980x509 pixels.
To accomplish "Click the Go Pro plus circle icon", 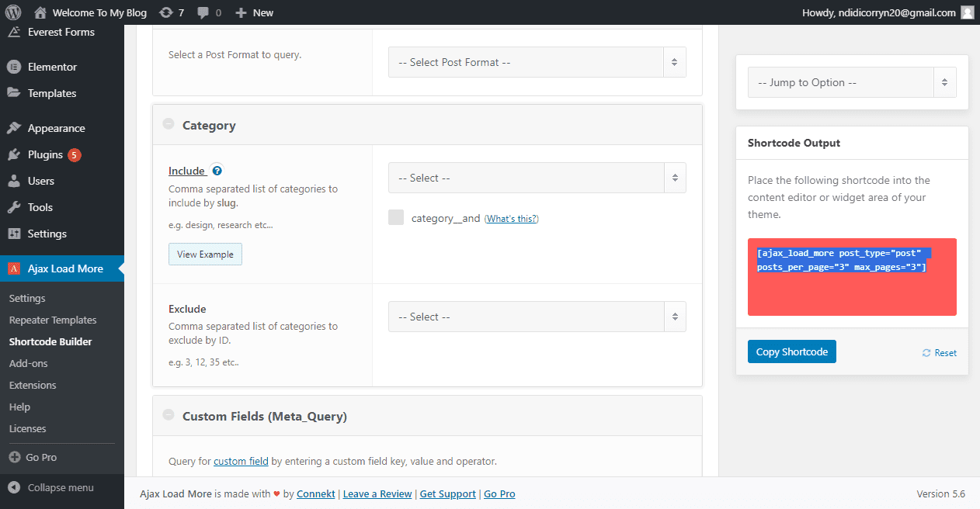I will 15,457.
